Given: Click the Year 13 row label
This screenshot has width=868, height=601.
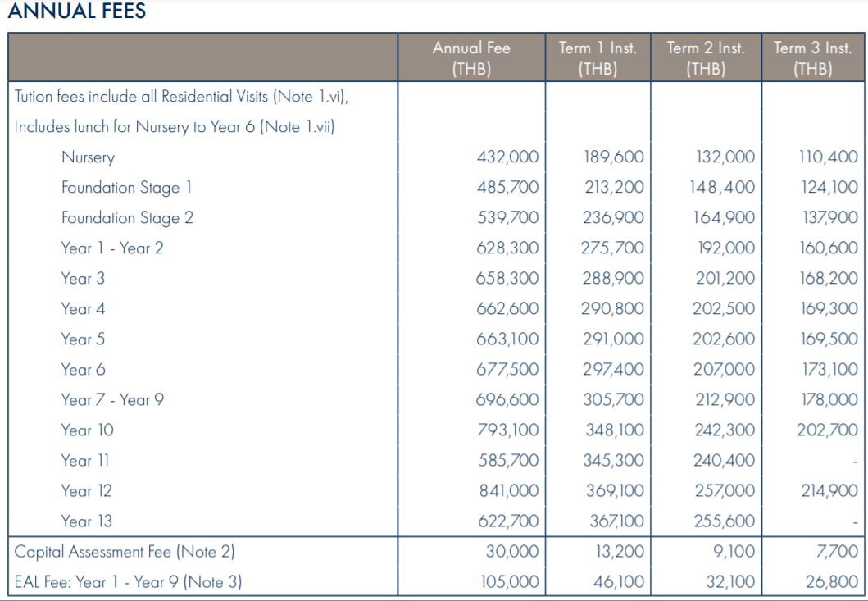Looking at the screenshot, I should [87, 521].
